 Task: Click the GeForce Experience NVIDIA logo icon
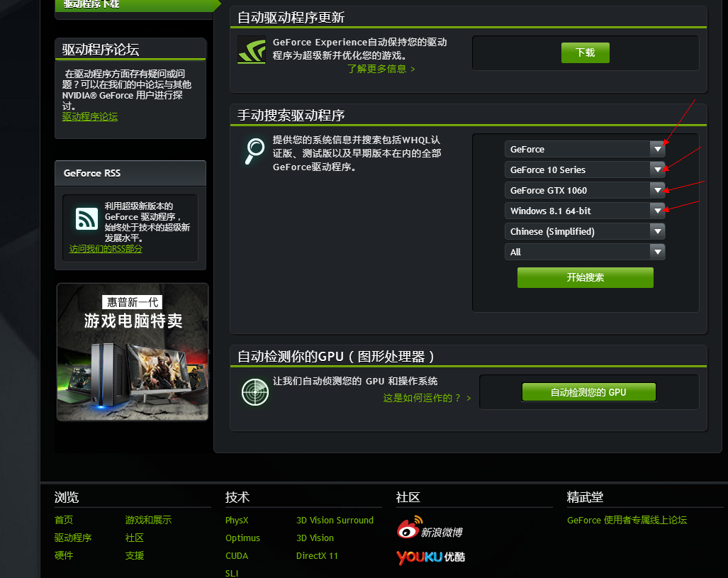(x=252, y=50)
